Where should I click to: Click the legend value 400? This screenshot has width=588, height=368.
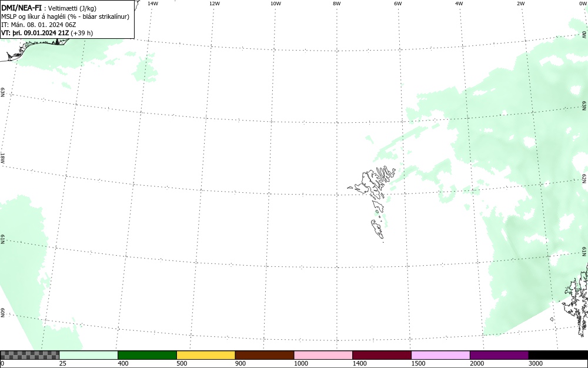click(123, 363)
